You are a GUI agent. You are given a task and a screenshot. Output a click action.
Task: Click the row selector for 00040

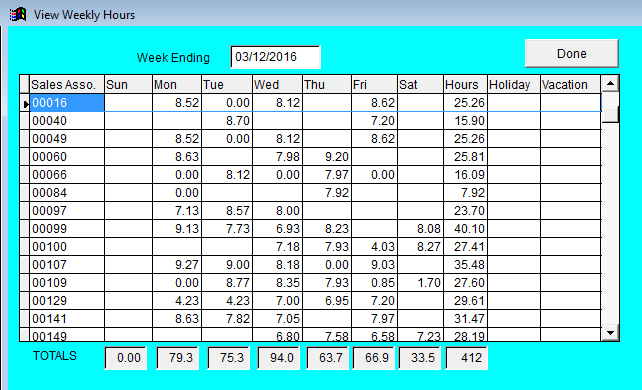[x=25, y=121]
